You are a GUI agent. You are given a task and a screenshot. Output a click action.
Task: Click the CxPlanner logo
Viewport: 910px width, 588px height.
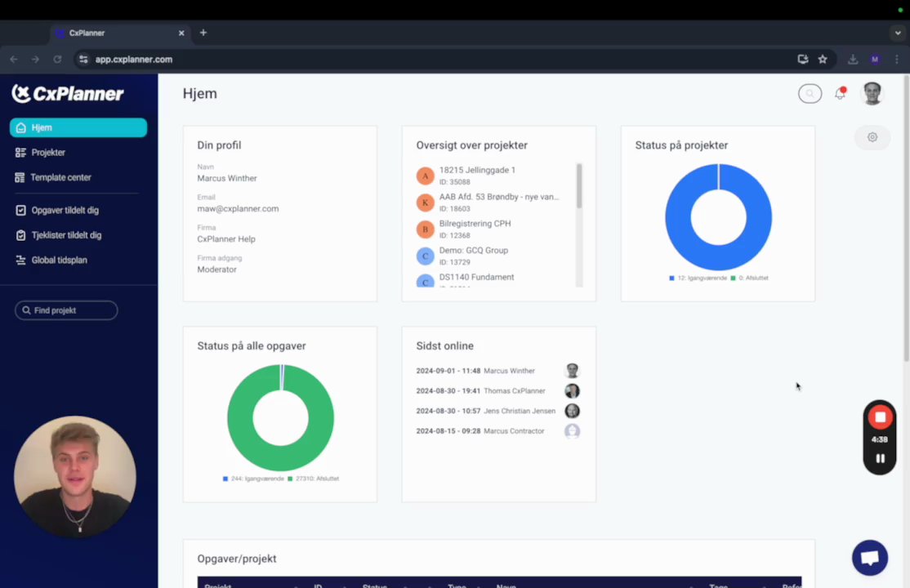pos(68,93)
